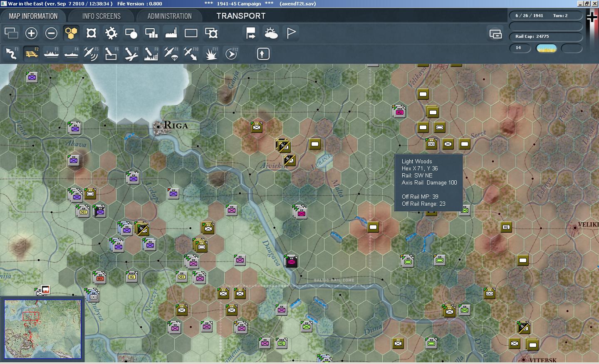Click the date 6 / 26 / 1941
The width and height of the screenshot is (599, 364).
pos(529,15)
